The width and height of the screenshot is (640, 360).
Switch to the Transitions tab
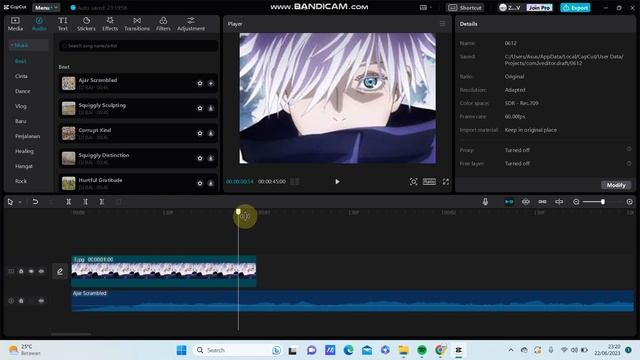137,24
